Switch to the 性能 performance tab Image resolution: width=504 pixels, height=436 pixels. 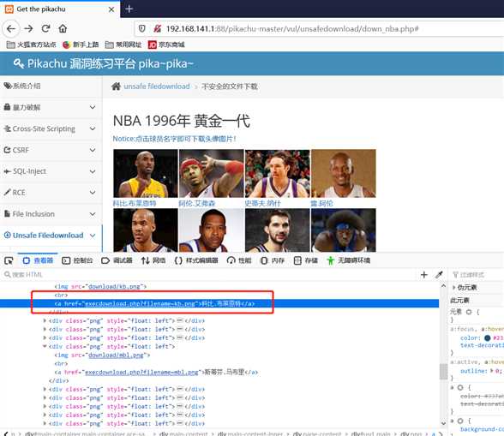click(x=239, y=260)
